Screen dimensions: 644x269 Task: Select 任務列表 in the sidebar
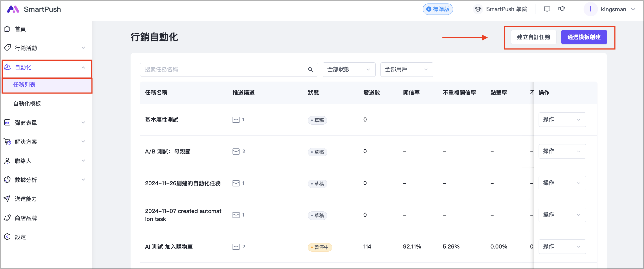point(24,85)
